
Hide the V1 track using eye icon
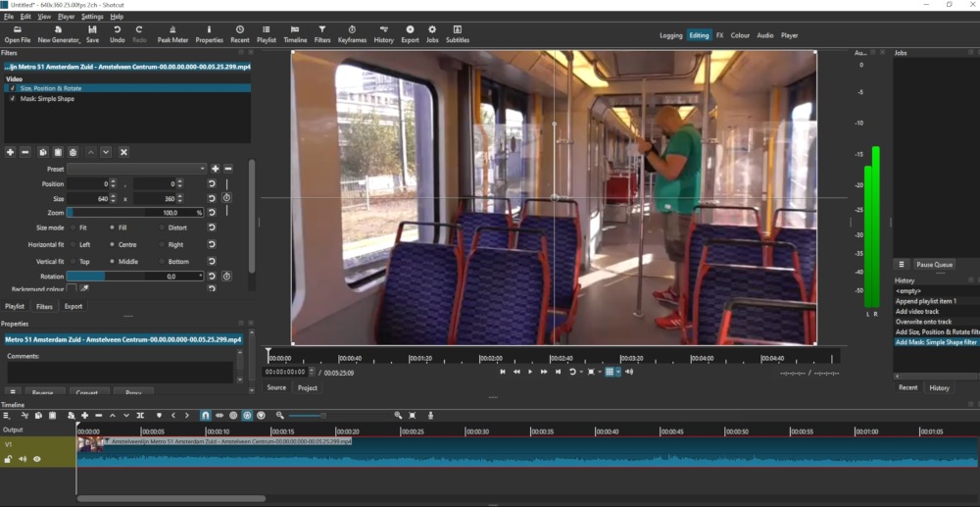click(37, 459)
